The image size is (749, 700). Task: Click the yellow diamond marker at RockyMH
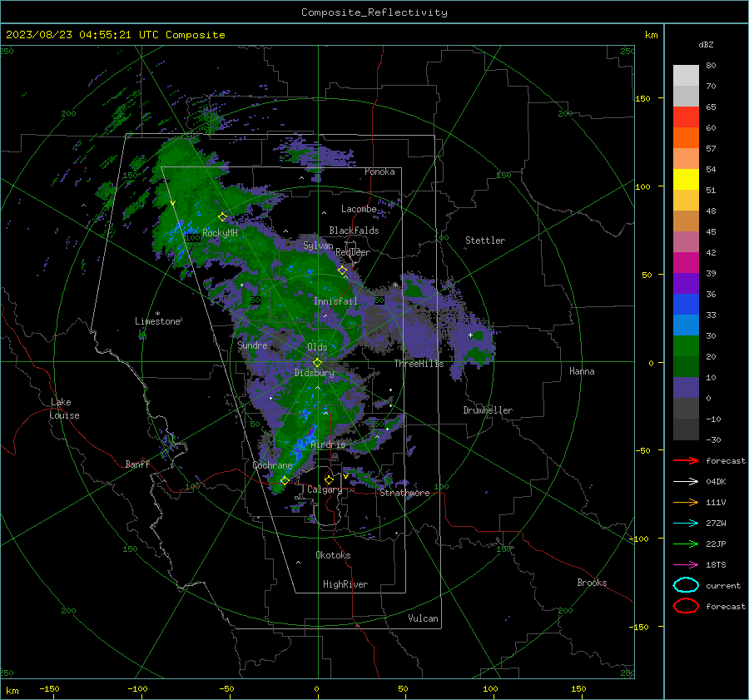[x=222, y=217]
